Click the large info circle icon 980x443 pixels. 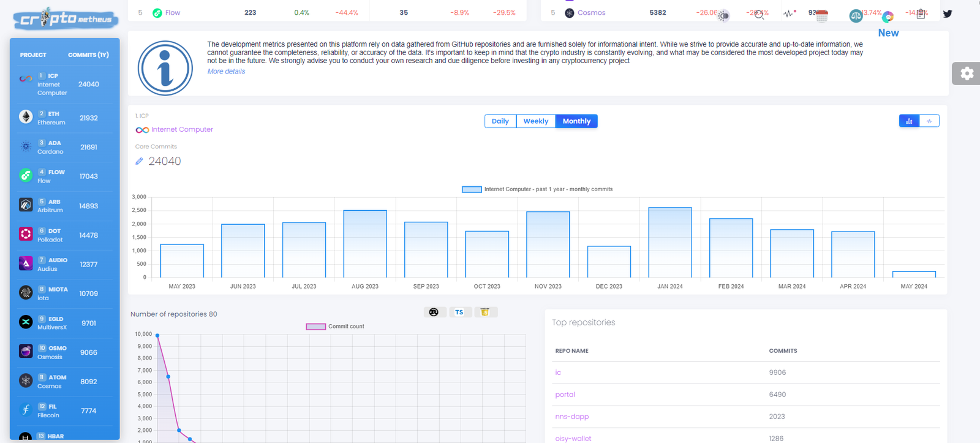165,68
